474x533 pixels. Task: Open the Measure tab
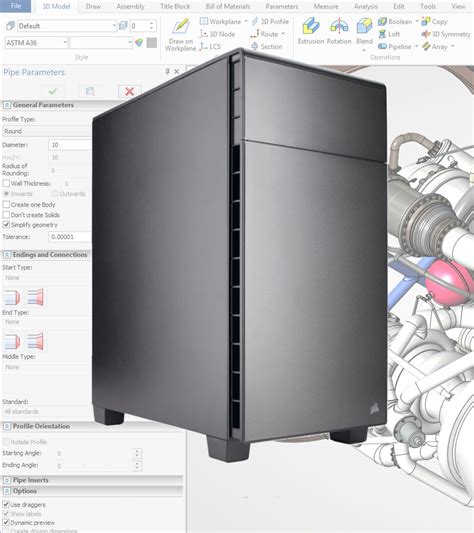[326, 6]
